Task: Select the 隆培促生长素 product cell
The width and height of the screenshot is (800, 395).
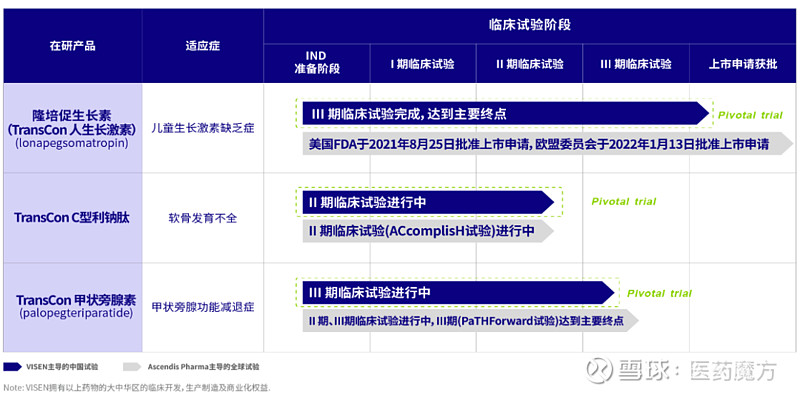Action: 72,128
